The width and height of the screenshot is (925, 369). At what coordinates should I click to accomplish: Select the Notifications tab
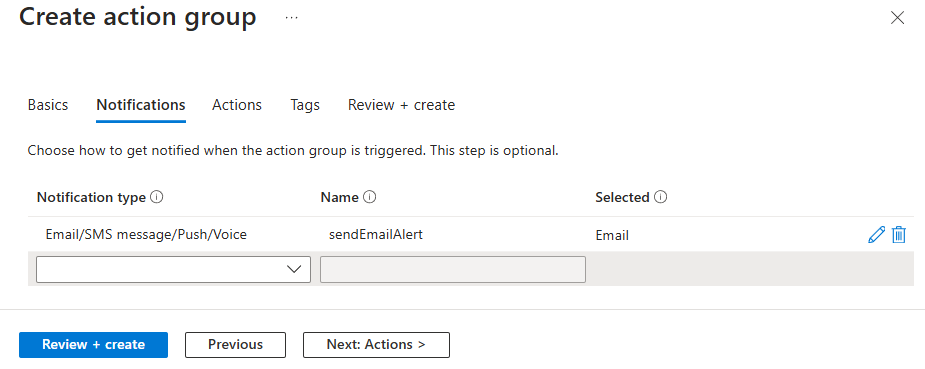141,105
